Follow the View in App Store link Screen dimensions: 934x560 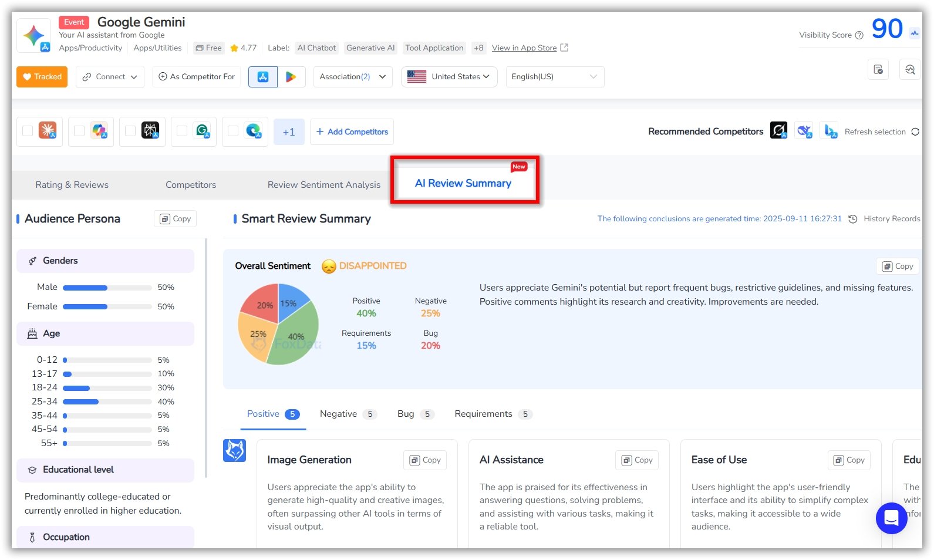(x=524, y=48)
